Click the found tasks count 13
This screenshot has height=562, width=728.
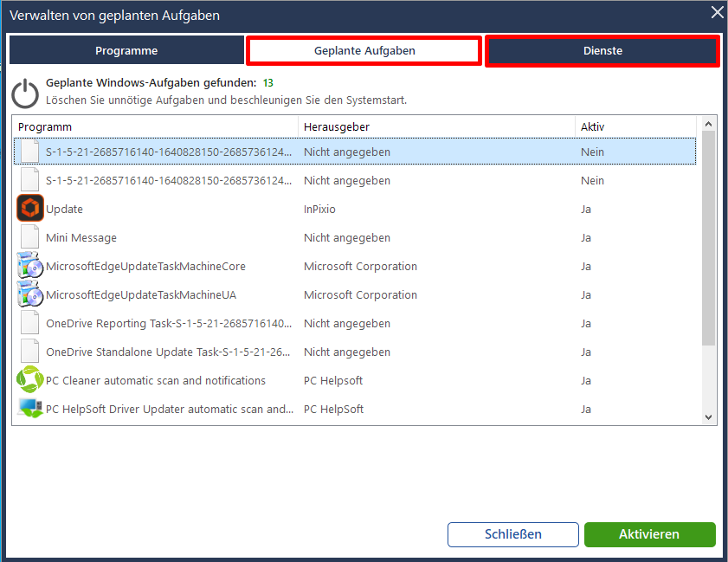point(267,82)
